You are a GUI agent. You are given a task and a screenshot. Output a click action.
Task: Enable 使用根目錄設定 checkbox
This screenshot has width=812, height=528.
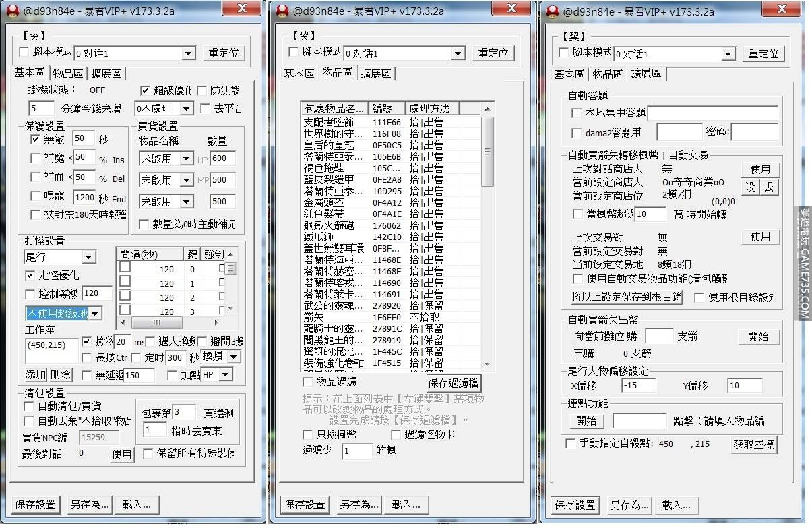(x=699, y=297)
